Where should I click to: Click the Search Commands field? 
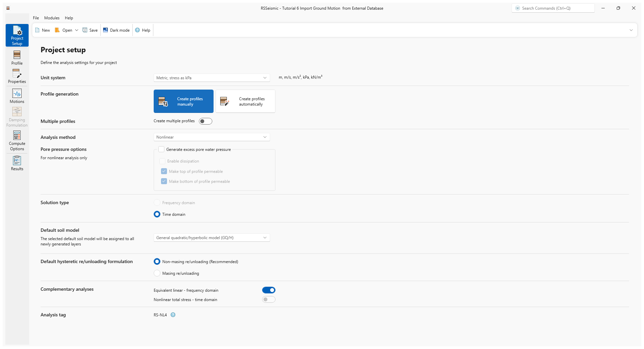(x=553, y=8)
